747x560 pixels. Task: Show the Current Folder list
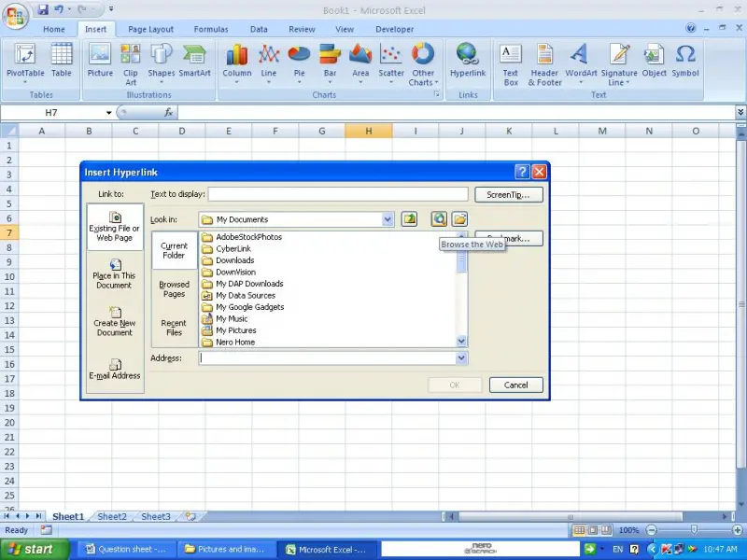(175, 250)
